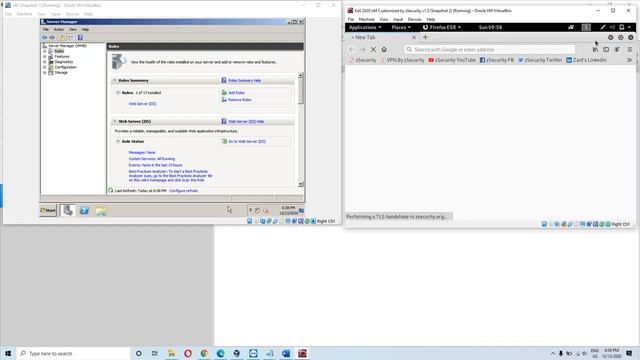640x360 pixels.
Task: Open Windows Explorer folder icon in Server taskbar
Action: point(101,211)
